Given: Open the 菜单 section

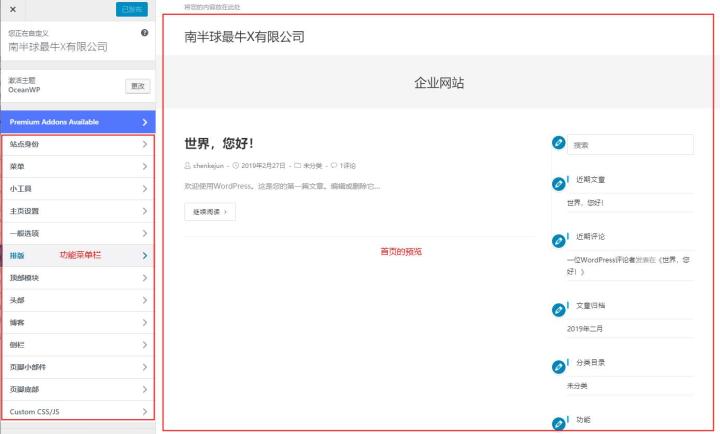Looking at the screenshot, I should click(78, 167).
